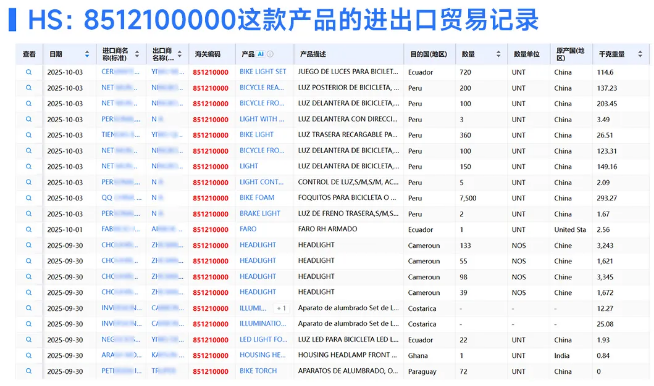Sort by 进口商名称(标准) column arrows
This screenshot has height=386, width=654.
coord(137,54)
